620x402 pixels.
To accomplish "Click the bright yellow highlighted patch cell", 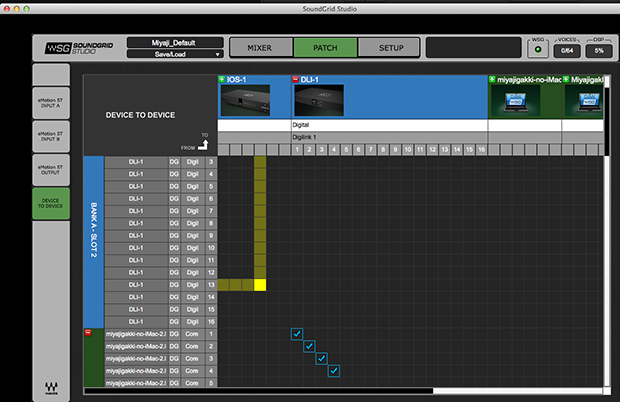I will [x=260, y=285].
